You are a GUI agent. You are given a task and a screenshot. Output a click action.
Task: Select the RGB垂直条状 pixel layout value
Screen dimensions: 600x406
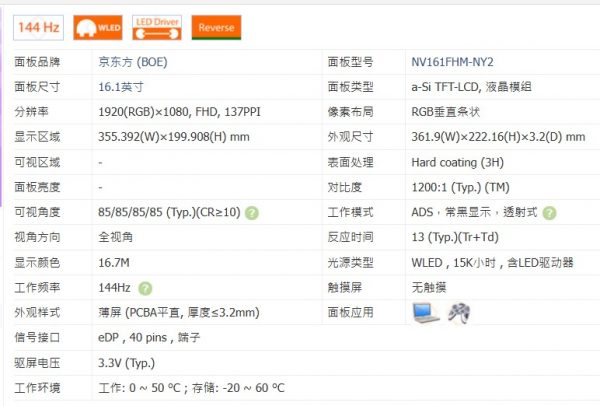(445, 112)
